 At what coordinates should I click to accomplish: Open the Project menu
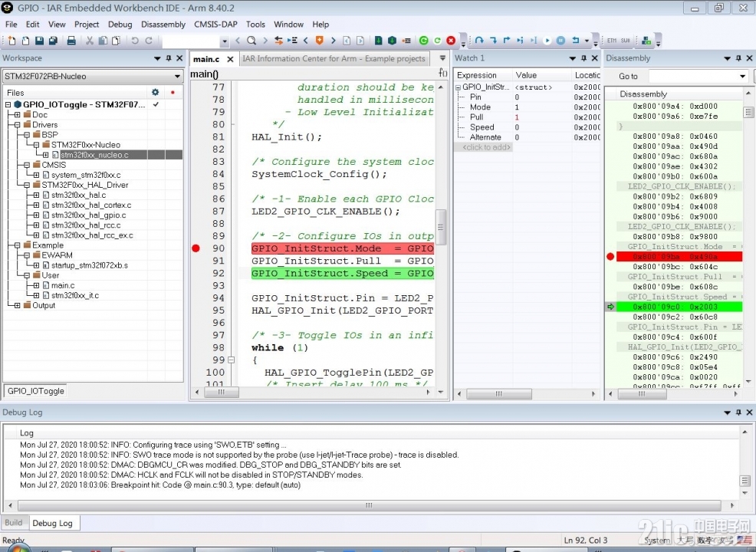pos(87,24)
